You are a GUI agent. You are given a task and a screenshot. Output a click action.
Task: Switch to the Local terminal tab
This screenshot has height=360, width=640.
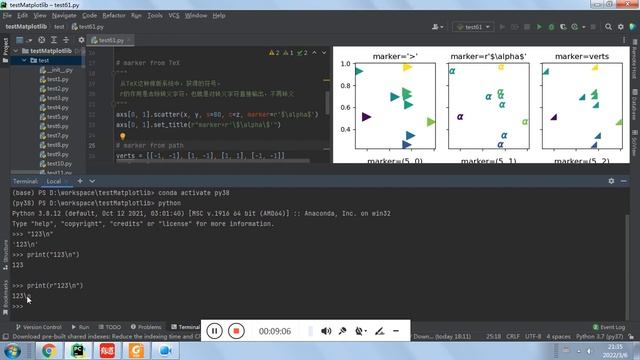point(54,181)
